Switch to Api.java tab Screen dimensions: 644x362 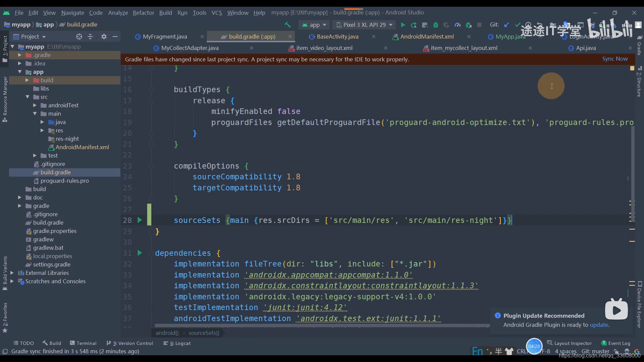click(x=586, y=48)
